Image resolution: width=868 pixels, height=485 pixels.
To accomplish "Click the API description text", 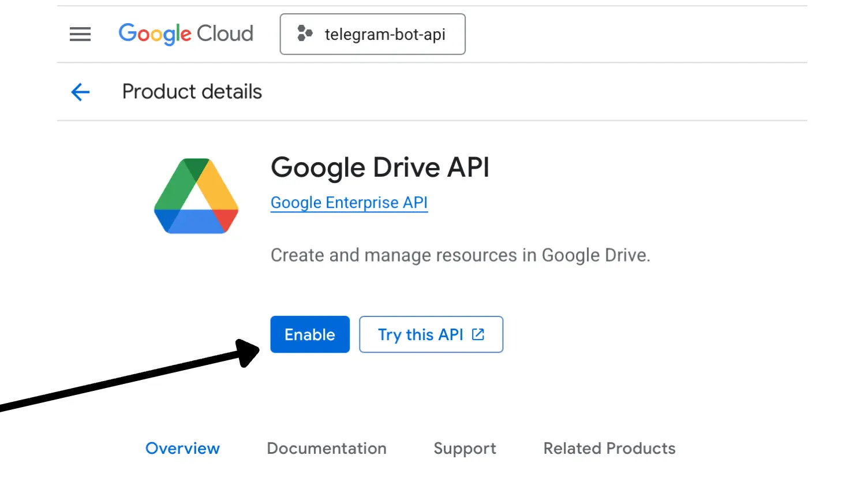I will (460, 255).
